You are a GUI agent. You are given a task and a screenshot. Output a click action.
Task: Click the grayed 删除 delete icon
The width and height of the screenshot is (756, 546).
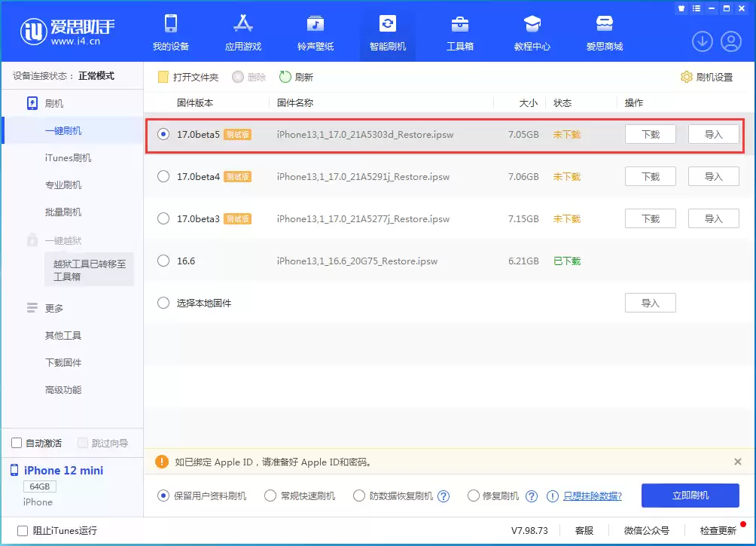237,77
